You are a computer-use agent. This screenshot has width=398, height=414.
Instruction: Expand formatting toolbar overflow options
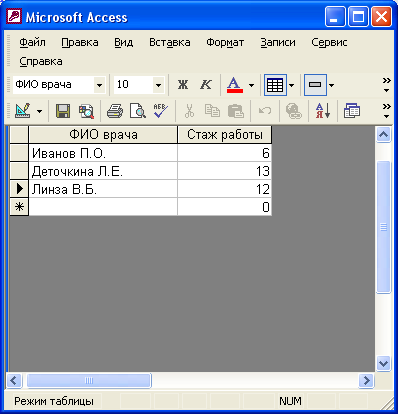coord(386,85)
